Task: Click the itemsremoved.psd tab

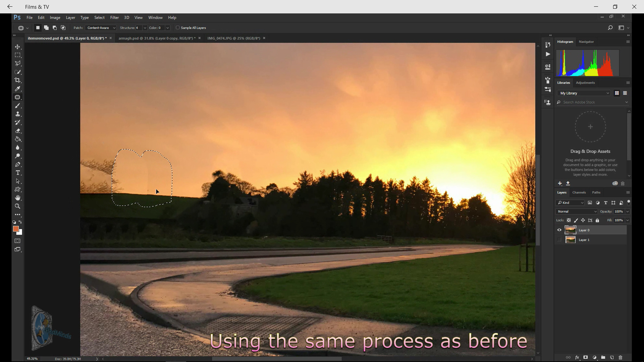Action: click(x=67, y=38)
